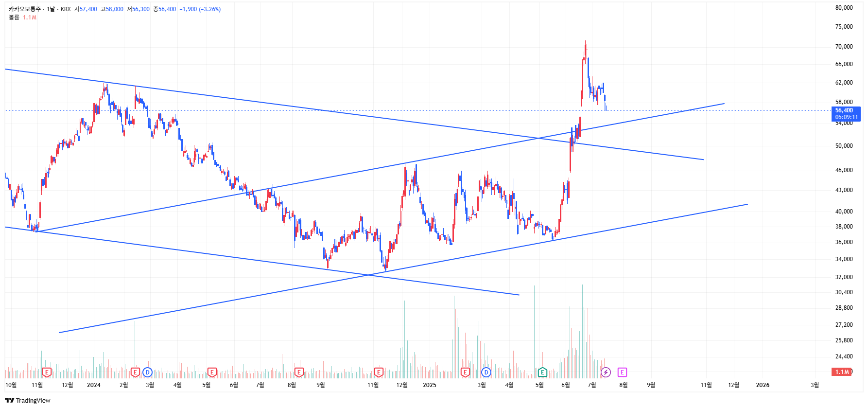The height and width of the screenshot is (409, 868).
Task: Click the 2024 year label on time axis
Action: coord(94,385)
